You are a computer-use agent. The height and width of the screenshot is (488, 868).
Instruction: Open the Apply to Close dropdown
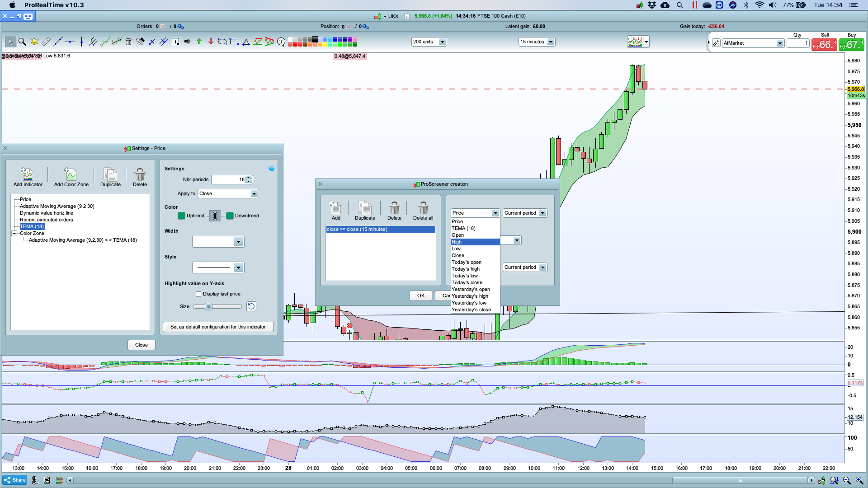254,194
